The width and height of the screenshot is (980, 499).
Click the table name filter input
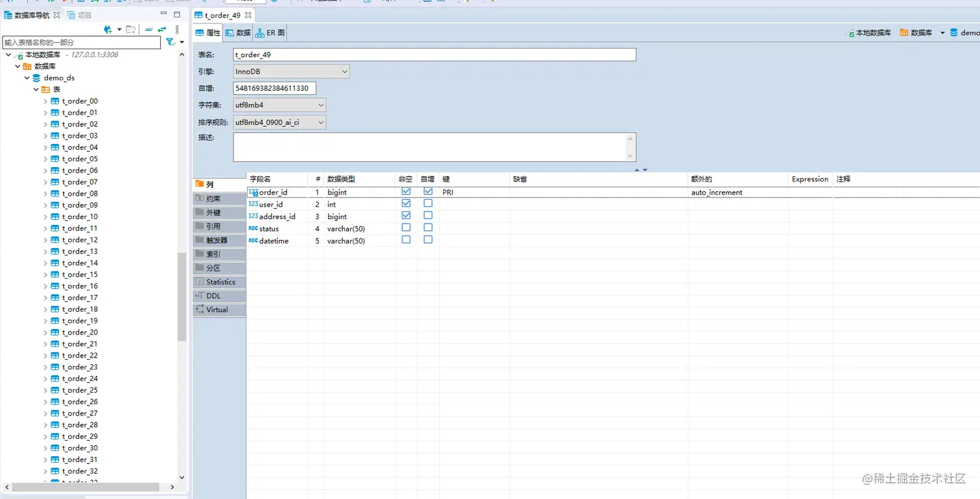point(82,43)
